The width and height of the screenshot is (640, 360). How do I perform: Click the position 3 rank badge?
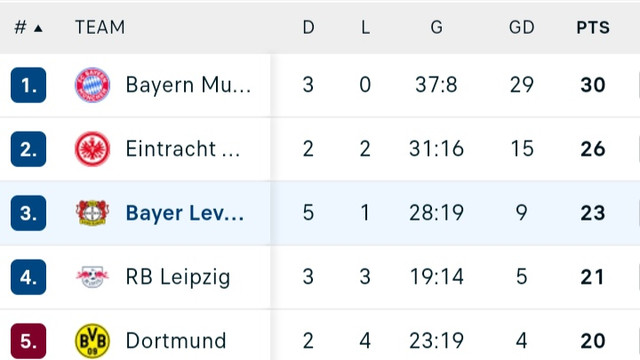coord(28,213)
